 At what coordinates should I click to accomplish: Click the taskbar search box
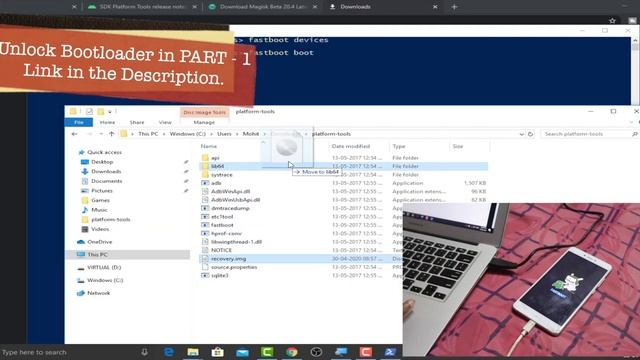coord(69,352)
